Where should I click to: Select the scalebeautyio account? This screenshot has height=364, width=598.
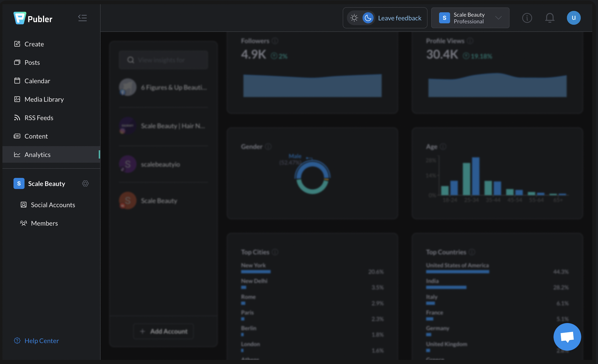pyautogui.click(x=164, y=164)
